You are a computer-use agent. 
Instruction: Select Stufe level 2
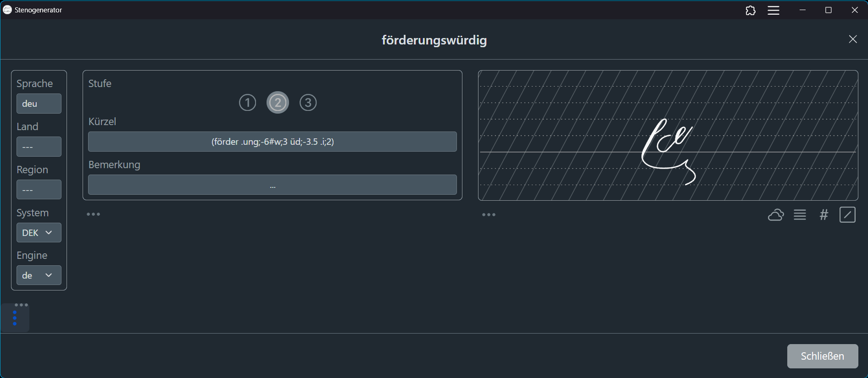click(x=278, y=103)
